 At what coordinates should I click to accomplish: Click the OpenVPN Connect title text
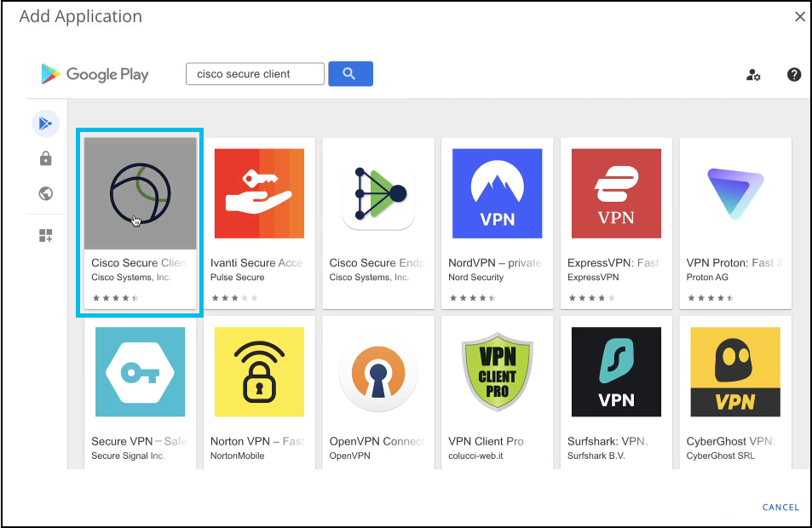pyautogui.click(x=377, y=441)
